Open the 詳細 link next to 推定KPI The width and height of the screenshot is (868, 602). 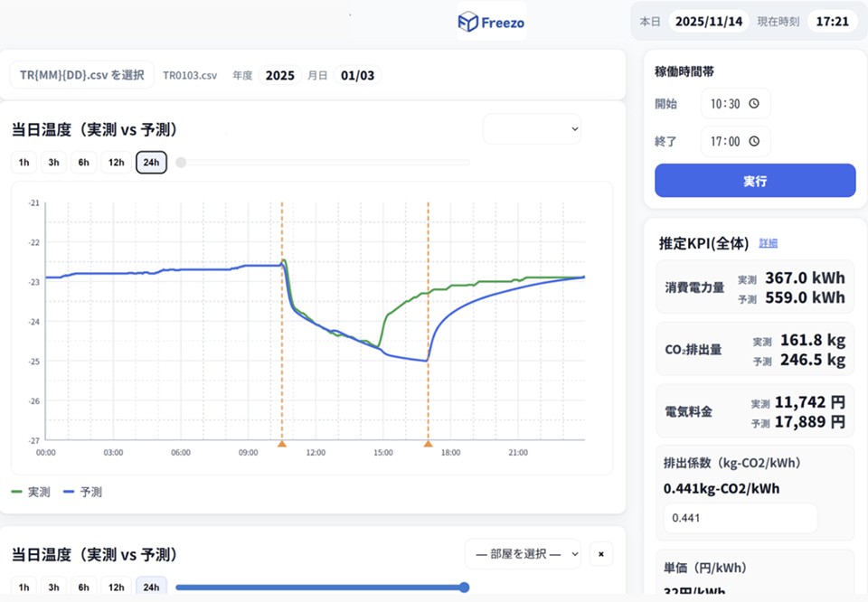click(768, 243)
